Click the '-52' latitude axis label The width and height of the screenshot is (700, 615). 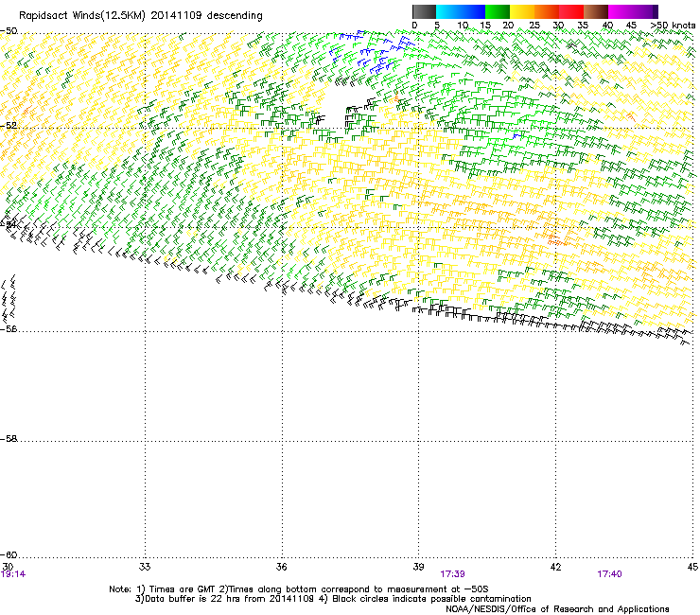[9, 126]
